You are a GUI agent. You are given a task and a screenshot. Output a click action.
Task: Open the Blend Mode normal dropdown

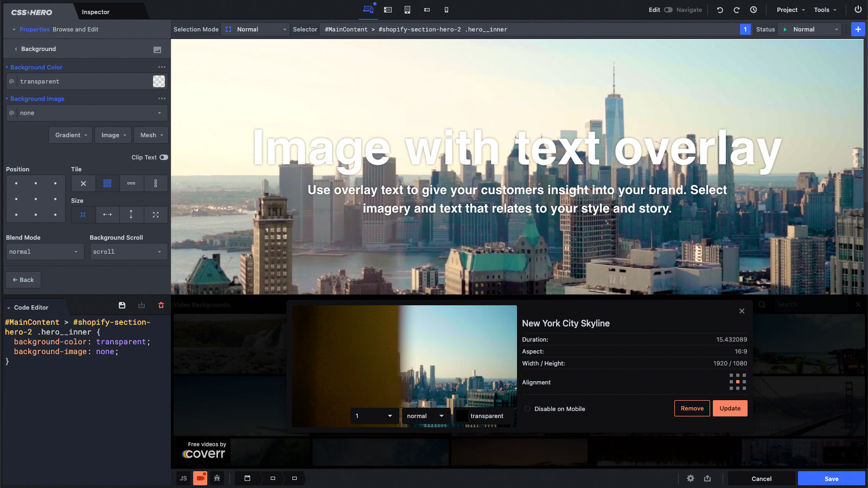[x=44, y=252]
